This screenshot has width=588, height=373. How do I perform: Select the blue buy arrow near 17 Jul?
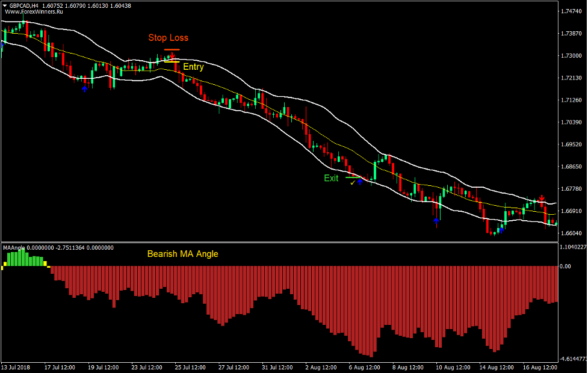(84, 88)
